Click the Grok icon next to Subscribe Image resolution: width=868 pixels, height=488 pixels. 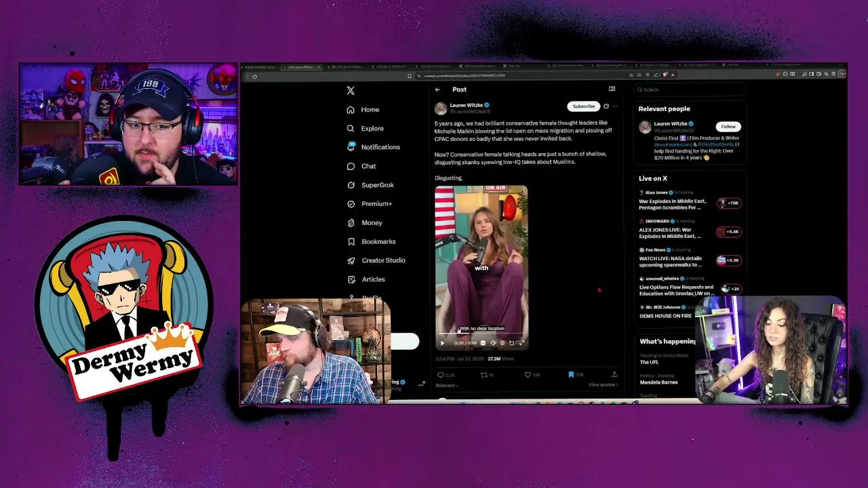click(606, 106)
